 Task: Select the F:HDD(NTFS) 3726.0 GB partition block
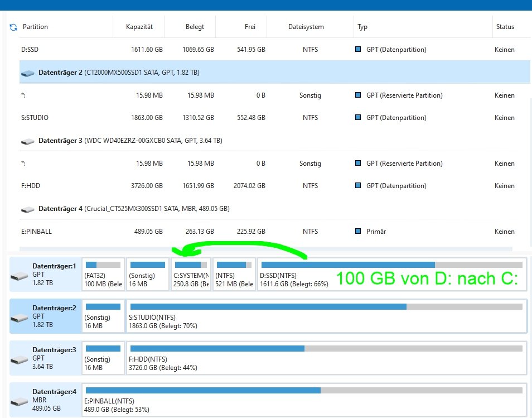coord(326,358)
